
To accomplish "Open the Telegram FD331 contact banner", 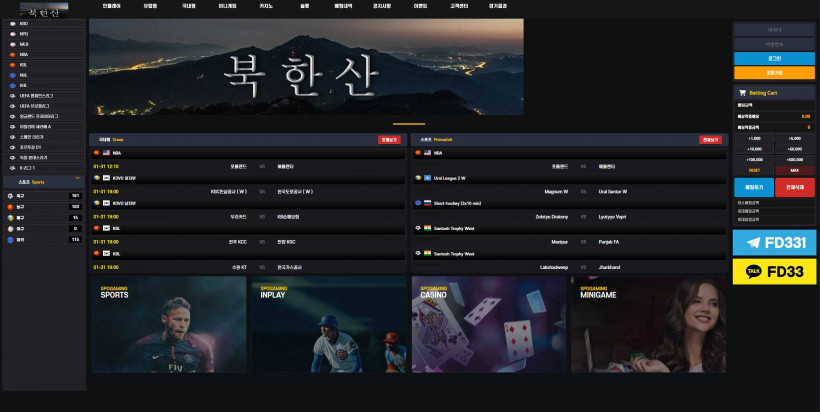I will [x=774, y=243].
